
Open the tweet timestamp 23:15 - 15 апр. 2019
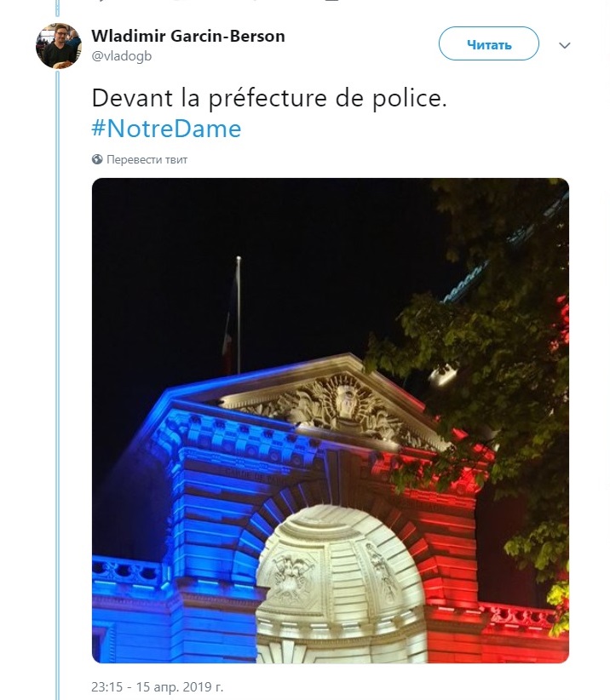(158, 686)
